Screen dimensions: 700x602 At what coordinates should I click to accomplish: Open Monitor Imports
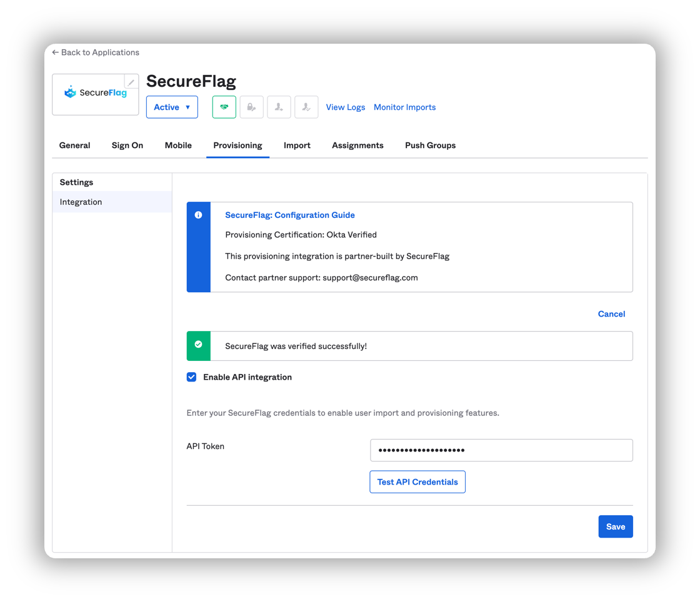(404, 107)
